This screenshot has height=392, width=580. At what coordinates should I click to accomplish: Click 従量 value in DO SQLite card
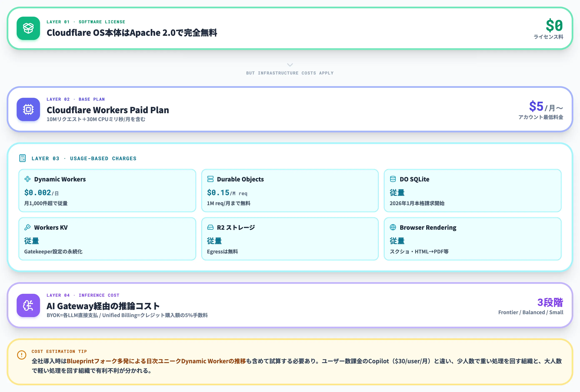397,193
